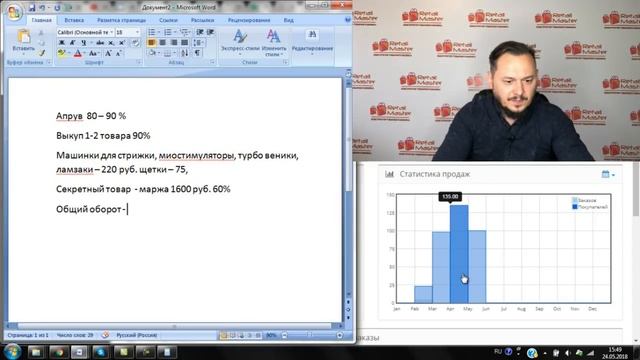Click the numbered list icon
Screen dimensions: 640x360
tap(168, 32)
